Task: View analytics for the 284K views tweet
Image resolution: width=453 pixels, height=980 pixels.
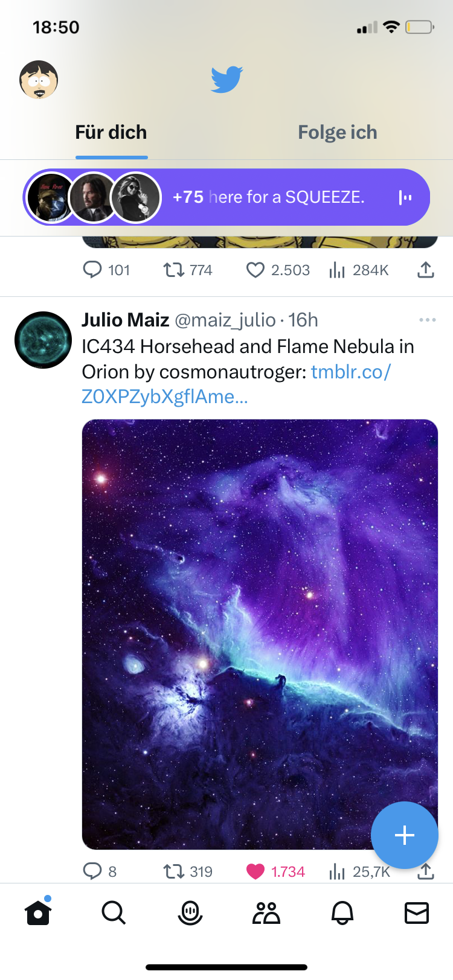Action: pyautogui.click(x=359, y=270)
